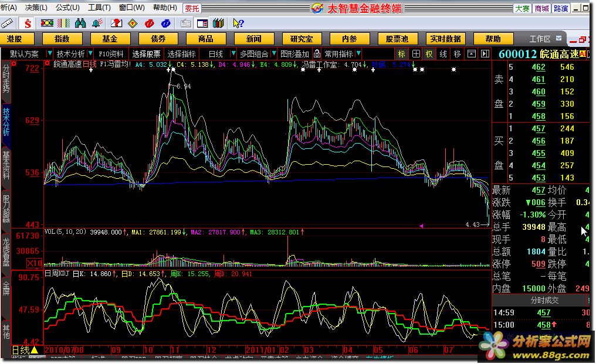Select the 选择股票 toolbar item
596x364 pixels.
(146, 54)
